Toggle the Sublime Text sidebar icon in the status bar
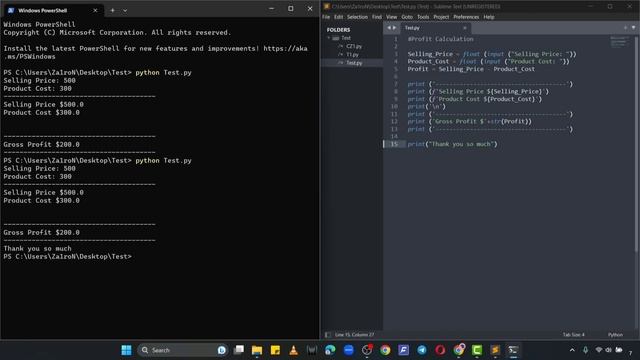 (328, 335)
